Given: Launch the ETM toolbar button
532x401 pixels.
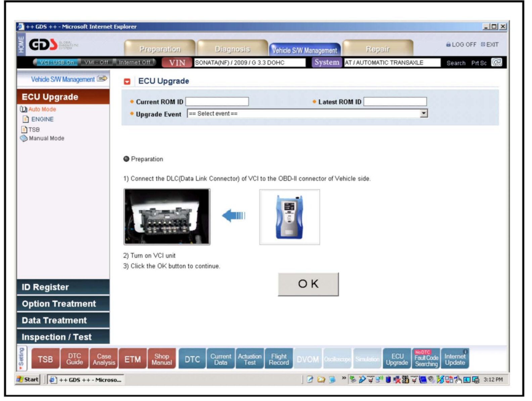Looking at the screenshot, I should (133, 359).
